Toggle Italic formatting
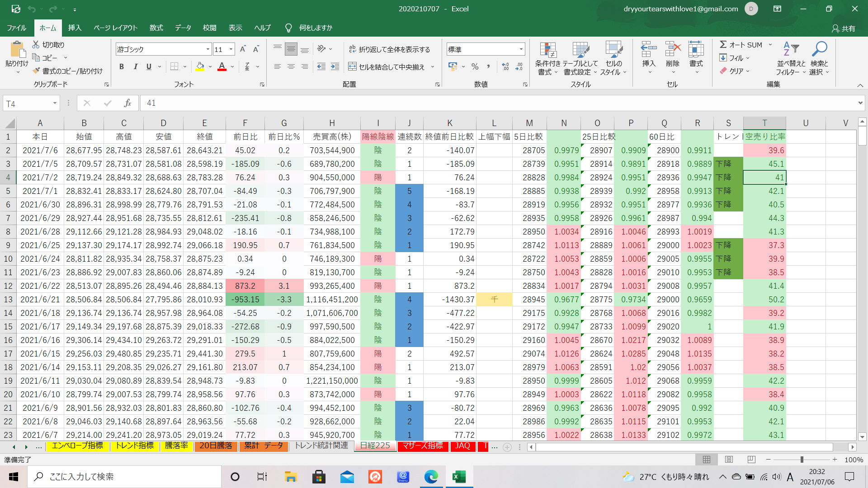Screen dimensions: 868x488 point(135,67)
